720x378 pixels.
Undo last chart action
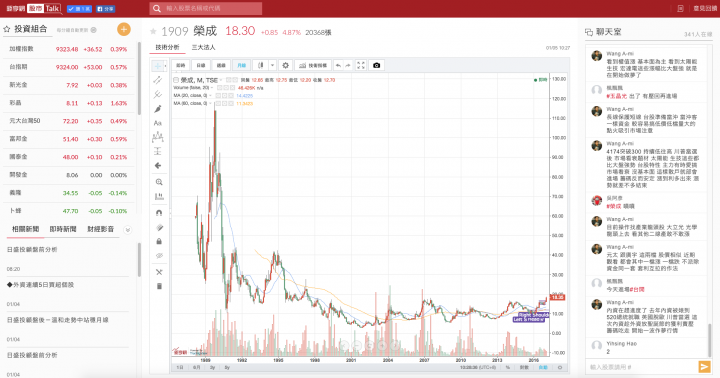[x=338, y=65]
